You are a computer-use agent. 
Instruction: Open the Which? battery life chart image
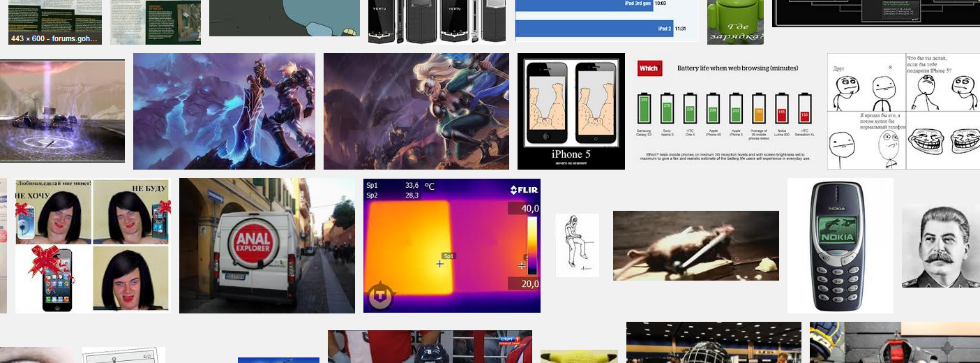point(726,111)
